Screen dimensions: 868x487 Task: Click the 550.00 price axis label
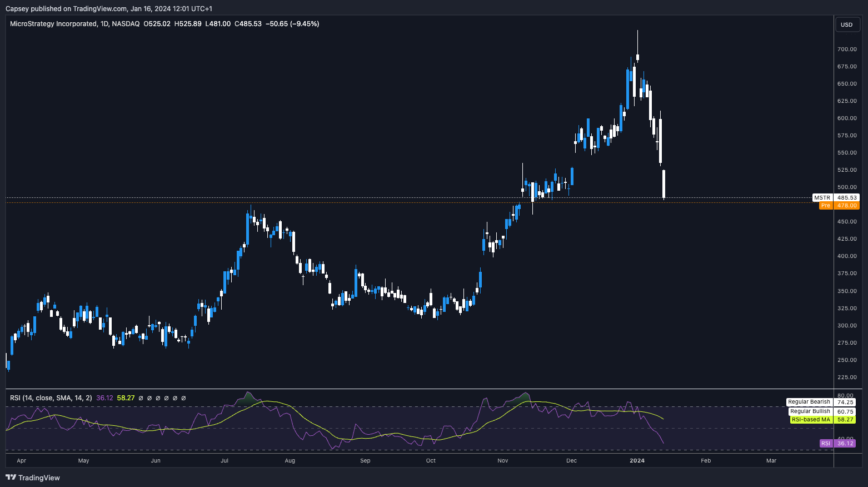click(847, 152)
